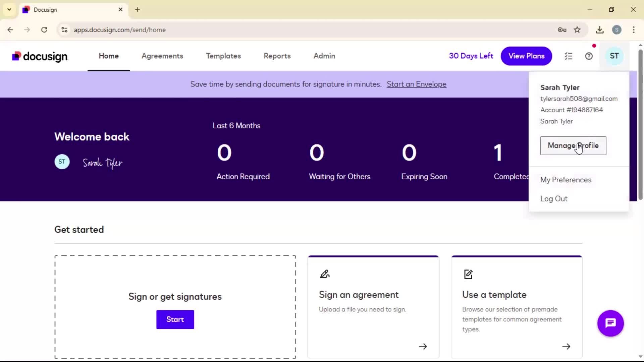This screenshot has height=362, width=644.
Task: Open the Waiting for Others count
Action: pyautogui.click(x=317, y=153)
